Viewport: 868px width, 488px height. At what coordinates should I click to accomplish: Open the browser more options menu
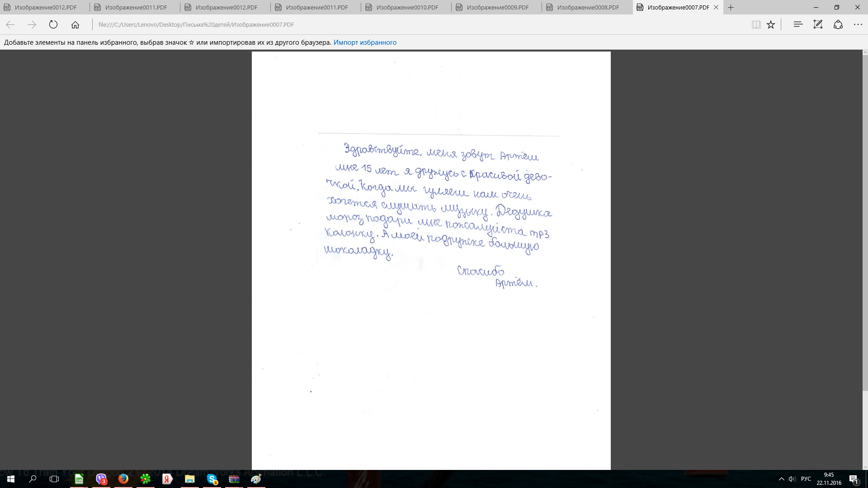[x=858, y=24]
